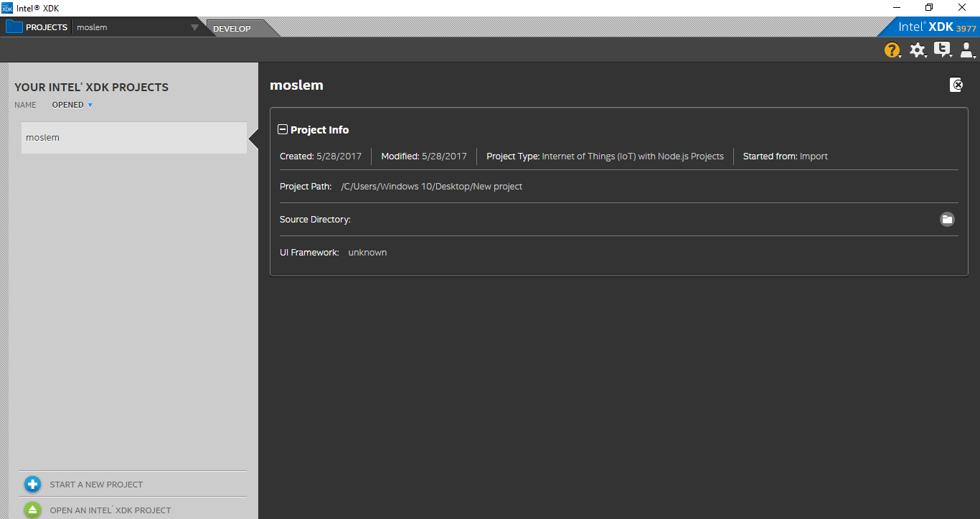Click the Intel XDK title bar app icon
Image resolution: width=980 pixels, height=519 pixels.
point(7,8)
